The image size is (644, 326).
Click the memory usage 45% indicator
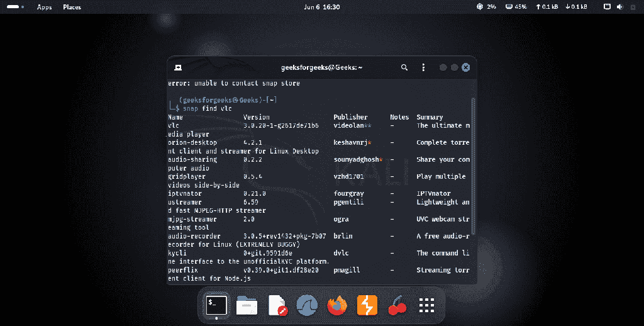516,7
